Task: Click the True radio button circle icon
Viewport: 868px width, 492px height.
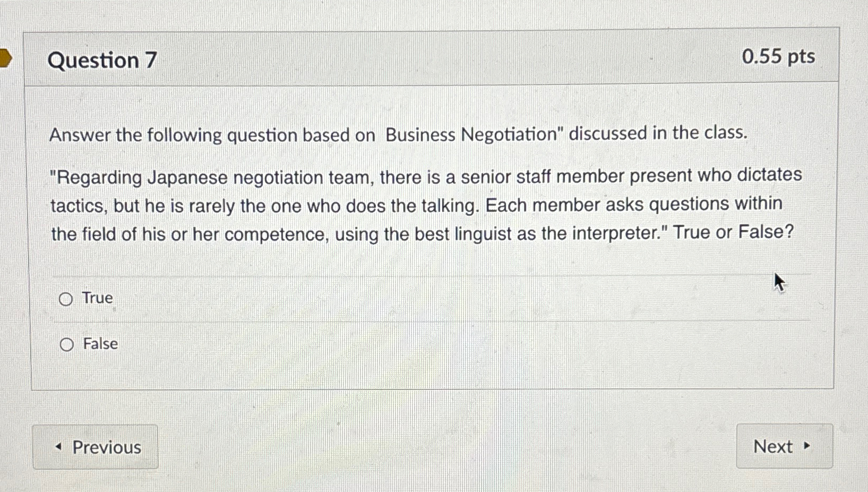Action: 66,299
